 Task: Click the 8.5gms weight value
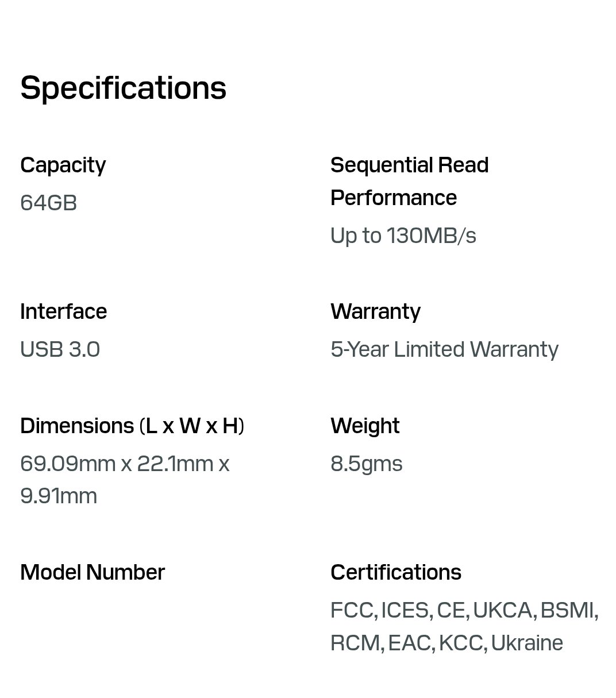366,464
